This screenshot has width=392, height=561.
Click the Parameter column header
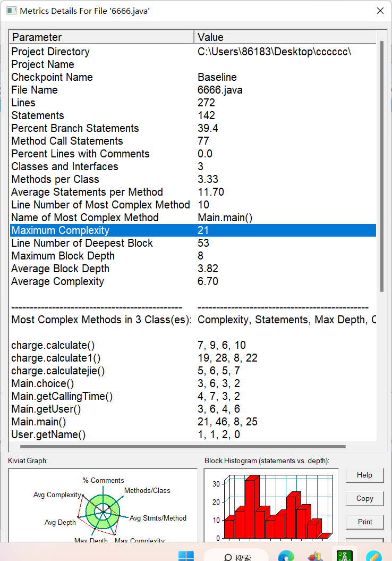point(101,37)
